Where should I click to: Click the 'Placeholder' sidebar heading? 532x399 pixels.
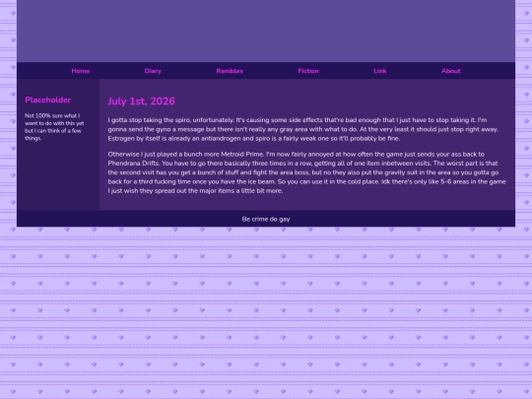click(48, 100)
